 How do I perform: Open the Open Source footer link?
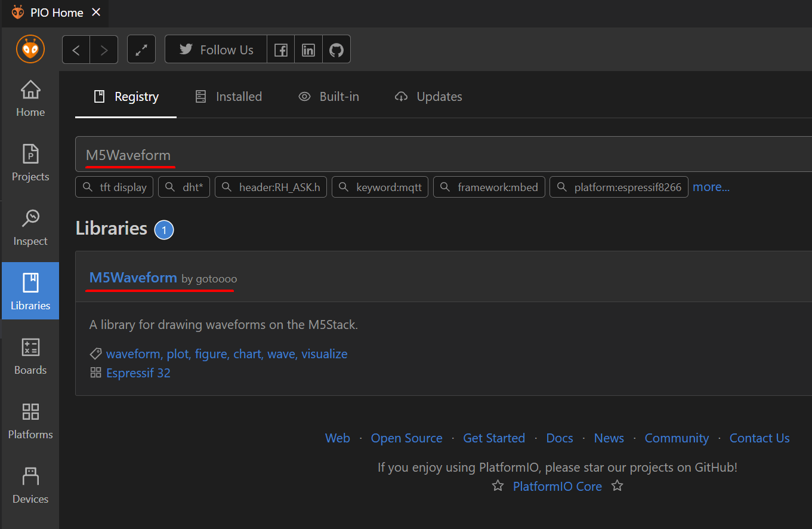(407, 438)
